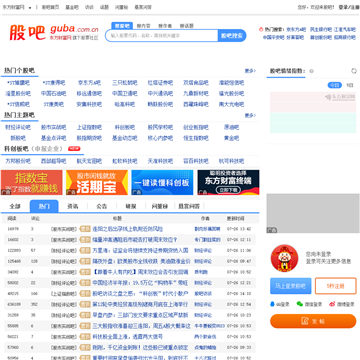Click the red NEW badge beside 科创板吧
The width and height of the screenshot is (360, 360).
[x=74, y=149]
